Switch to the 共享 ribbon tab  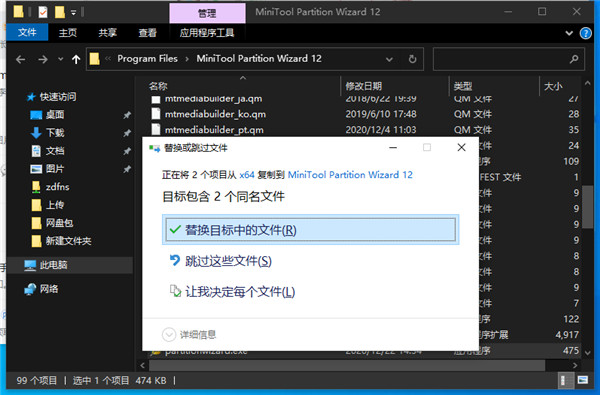(x=108, y=33)
